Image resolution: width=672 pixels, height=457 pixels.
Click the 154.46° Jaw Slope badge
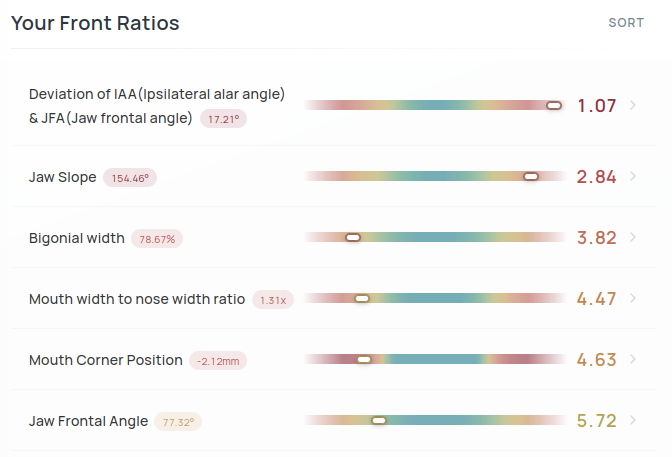pos(130,178)
